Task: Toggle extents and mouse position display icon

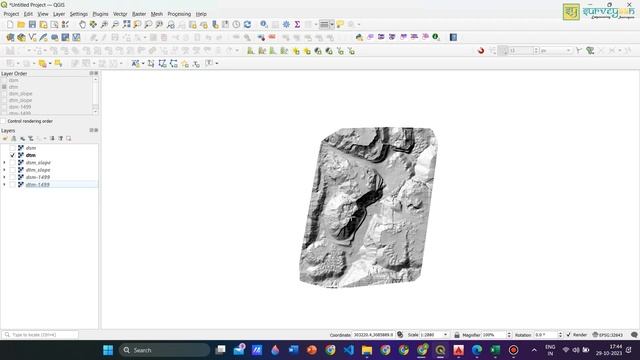Action: tap(400, 335)
